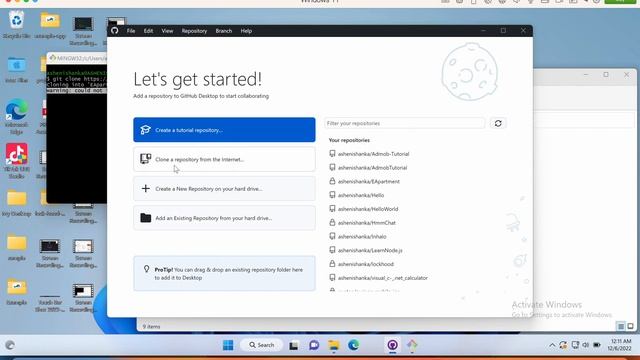Click Create a tutorial repository button

tap(224, 130)
